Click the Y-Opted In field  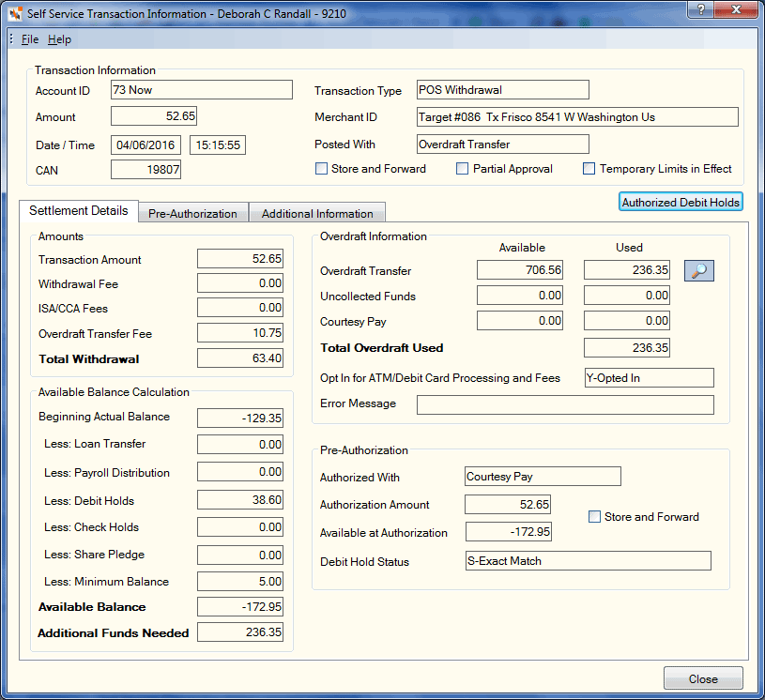coord(650,378)
